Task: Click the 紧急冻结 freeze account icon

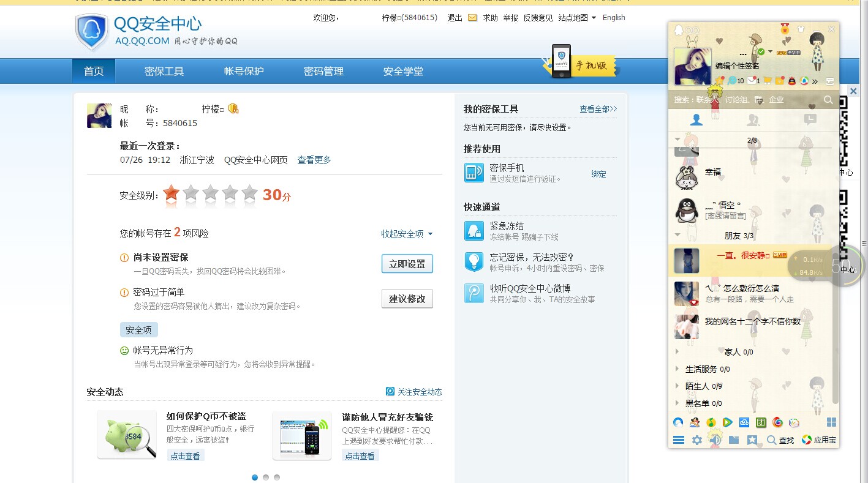Action: click(x=474, y=231)
